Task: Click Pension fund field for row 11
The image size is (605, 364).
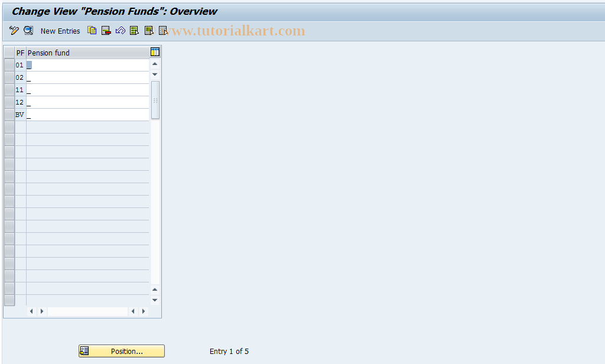Action: click(x=87, y=90)
